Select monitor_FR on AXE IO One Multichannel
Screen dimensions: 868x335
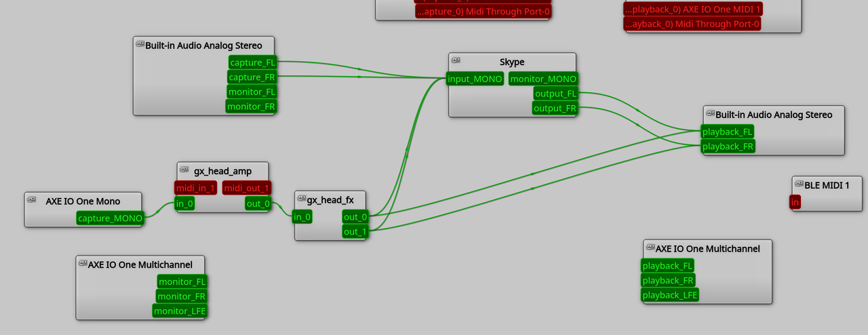[x=182, y=296]
